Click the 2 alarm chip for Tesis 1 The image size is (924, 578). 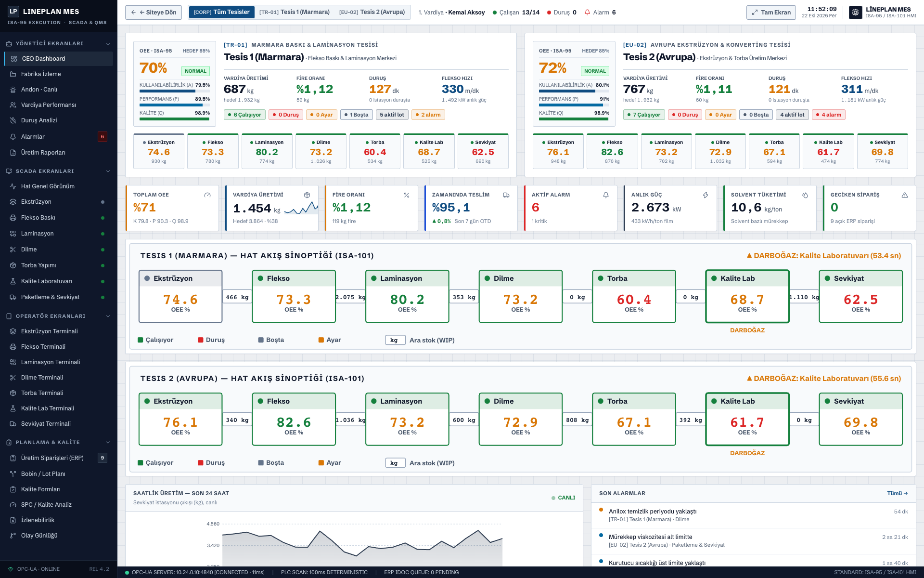(428, 115)
